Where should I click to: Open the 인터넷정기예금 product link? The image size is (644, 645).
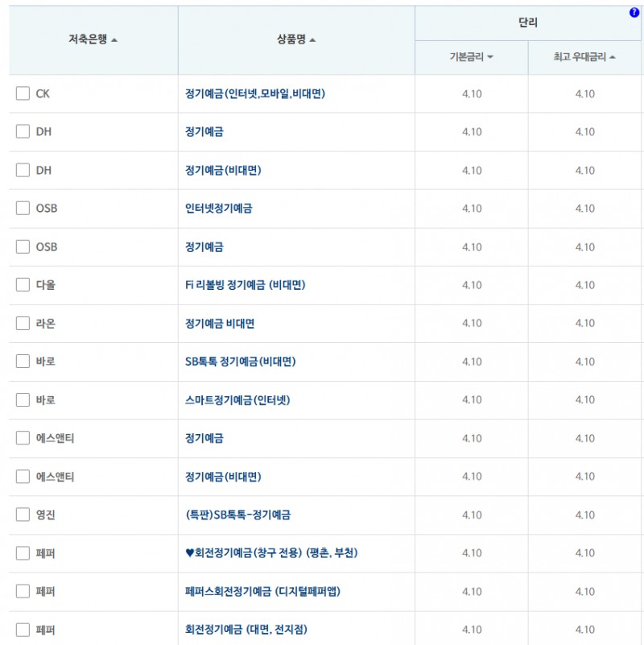[219, 208]
